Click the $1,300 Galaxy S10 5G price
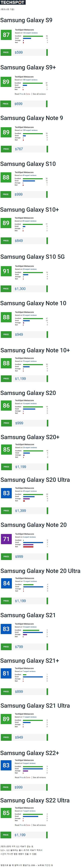This screenshot has width=81, height=868. (x=20, y=289)
